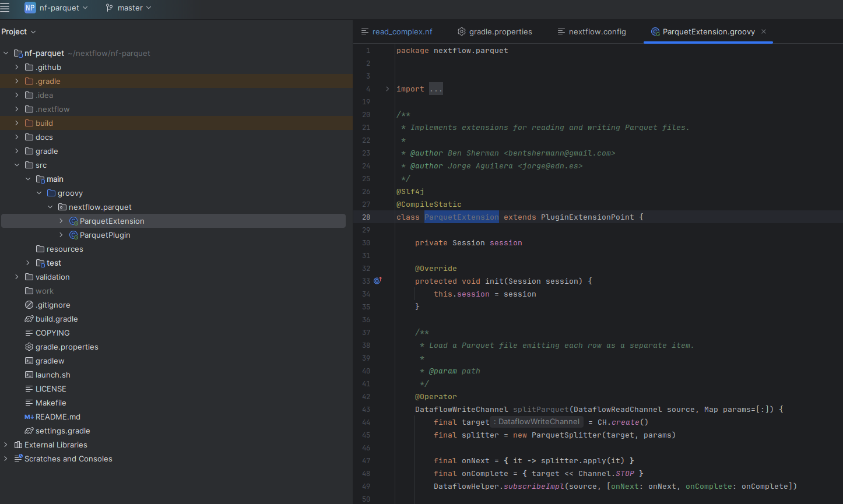Close the ParquetExtension.groovy tab
843x504 pixels.
(764, 31)
